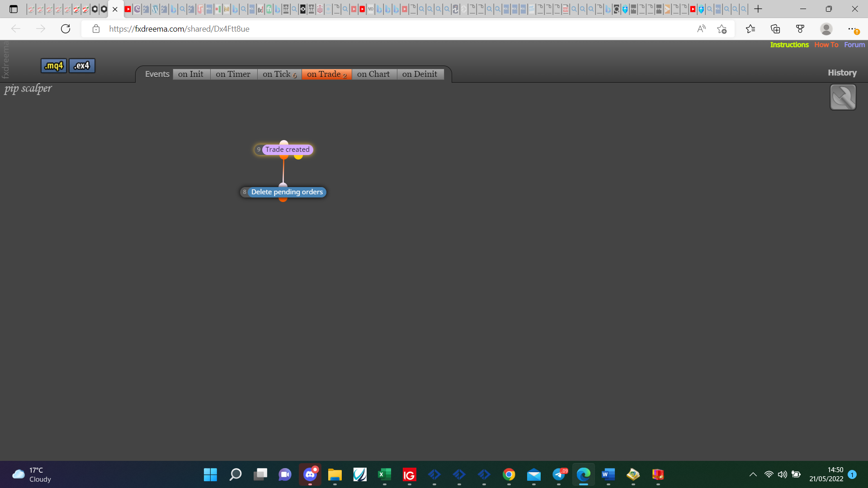Screen dimensions: 868x488
Task: Select the on Trade tab
Action: pyautogui.click(x=326, y=74)
